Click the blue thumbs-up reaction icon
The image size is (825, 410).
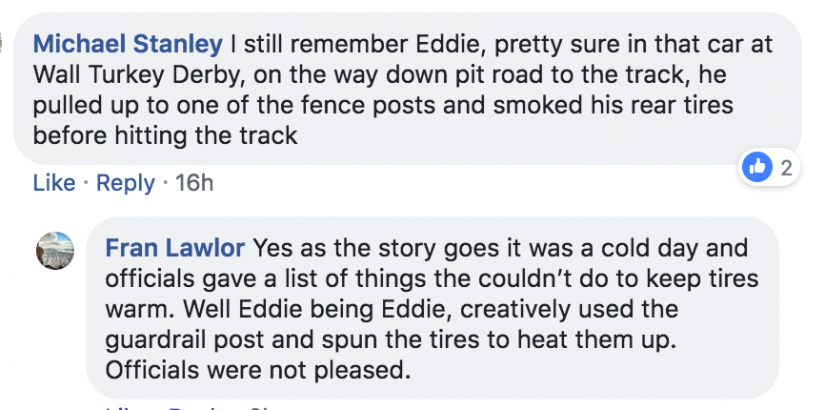(x=757, y=167)
